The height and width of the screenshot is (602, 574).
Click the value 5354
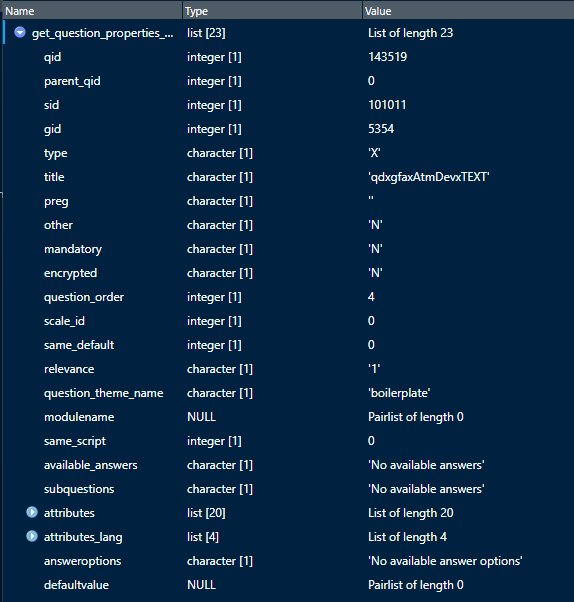(381, 129)
